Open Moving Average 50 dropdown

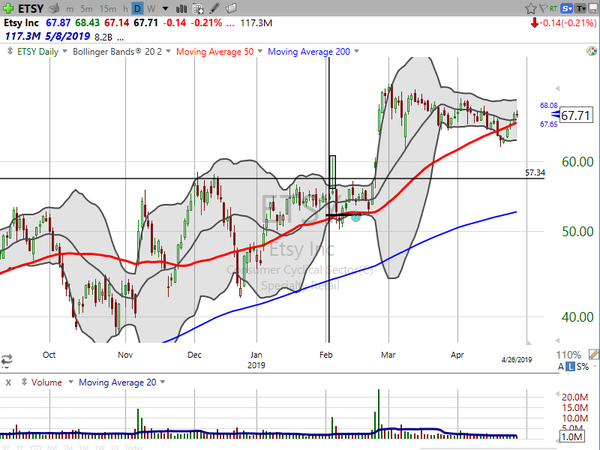(x=260, y=51)
